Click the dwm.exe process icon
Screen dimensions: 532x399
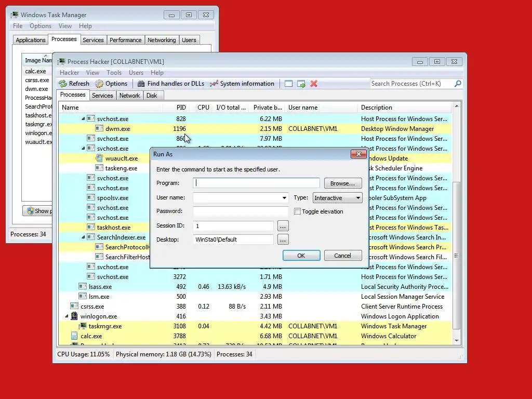pyautogui.click(x=99, y=129)
